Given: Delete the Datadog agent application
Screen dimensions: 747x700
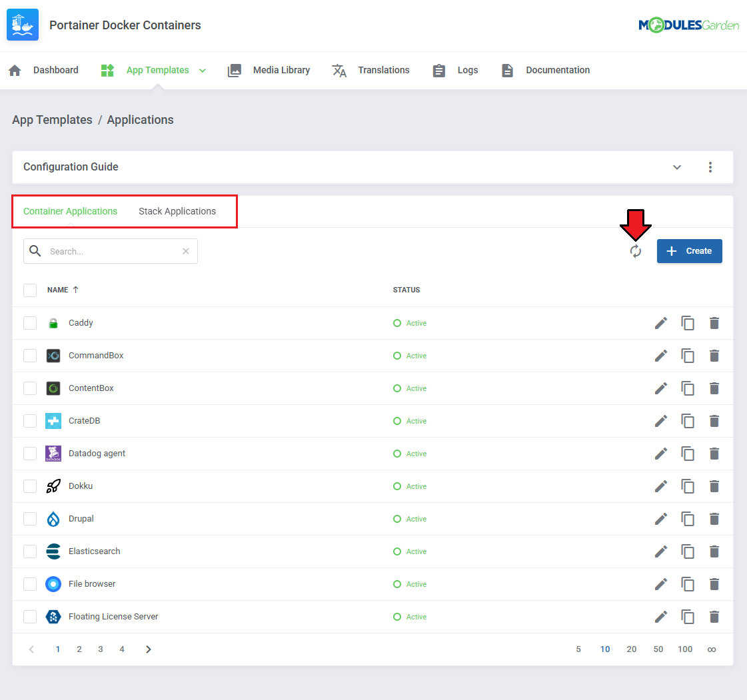Looking at the screenshot, I should coord(714,454).
